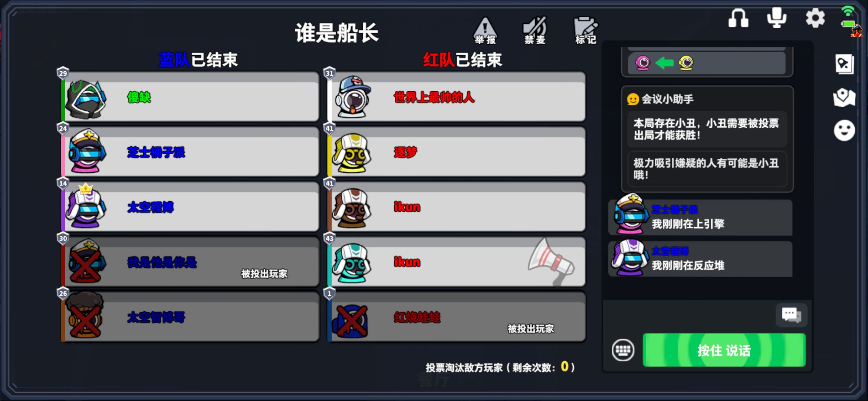Open 太空程博's chat message 我刚刚在反应堆
Viewport: 868px width, 401px height.
tap(701, 259)
